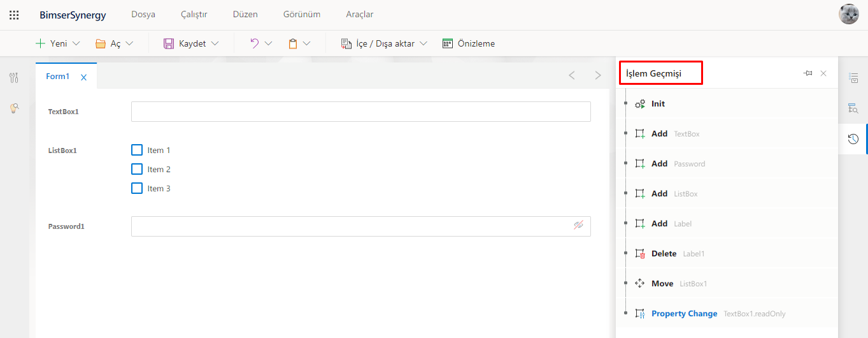
Task: Check the Item 2 checkbox
Action: tap(137, 169)
